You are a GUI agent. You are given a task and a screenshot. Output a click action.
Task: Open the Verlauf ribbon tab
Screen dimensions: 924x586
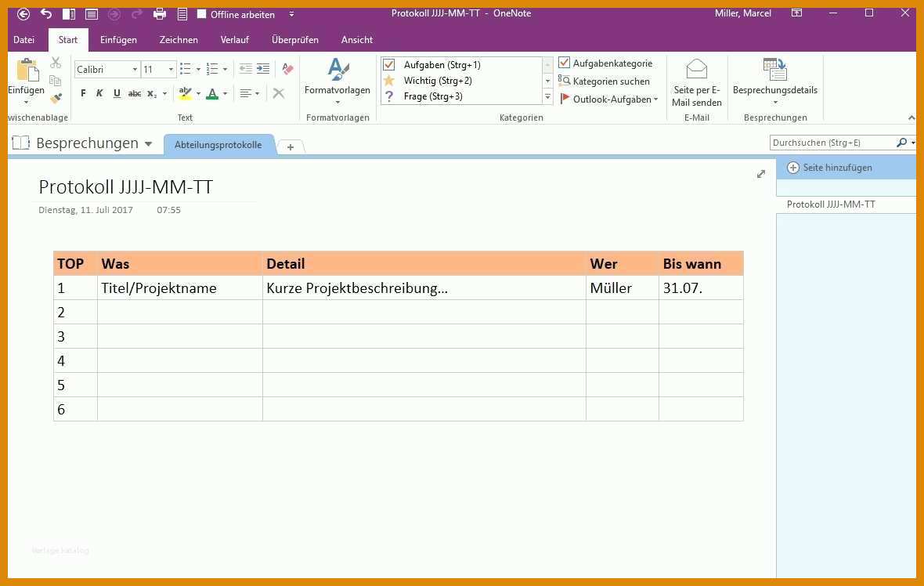pyautogui.click(x=235, y=39)
